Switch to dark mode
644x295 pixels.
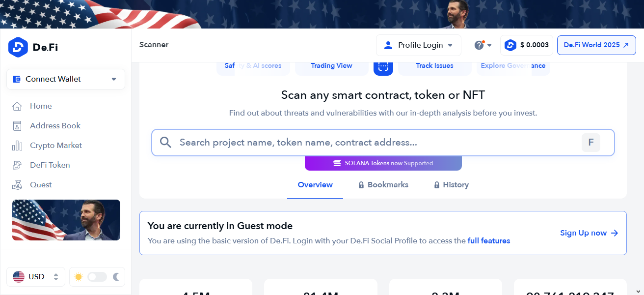point(115,277)
